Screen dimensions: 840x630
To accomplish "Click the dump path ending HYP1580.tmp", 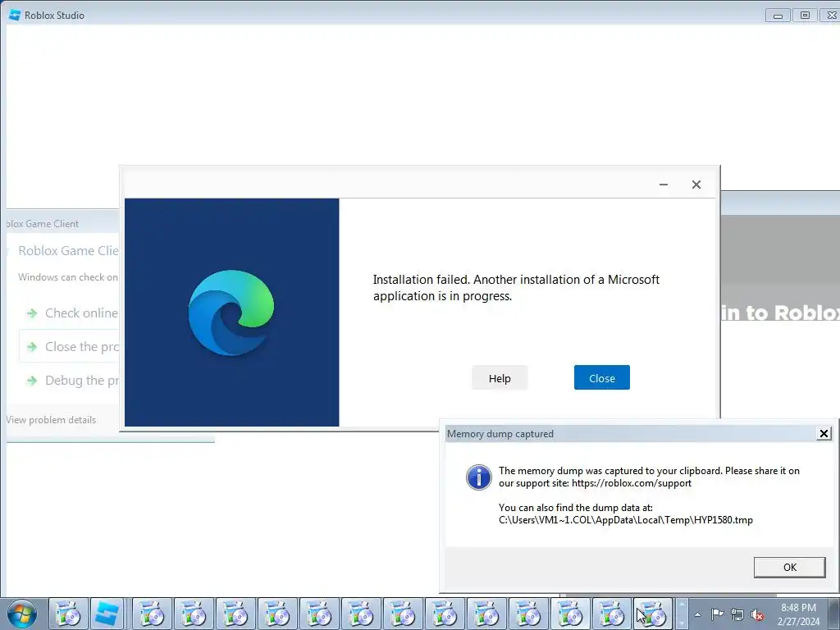I will [x=625, y=520].
